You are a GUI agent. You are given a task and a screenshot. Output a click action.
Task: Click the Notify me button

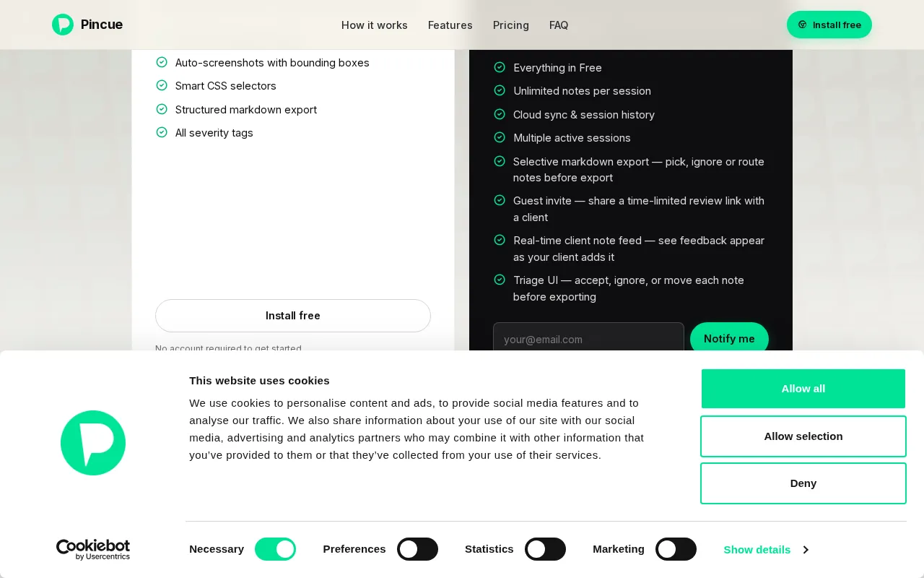[729, 339]
